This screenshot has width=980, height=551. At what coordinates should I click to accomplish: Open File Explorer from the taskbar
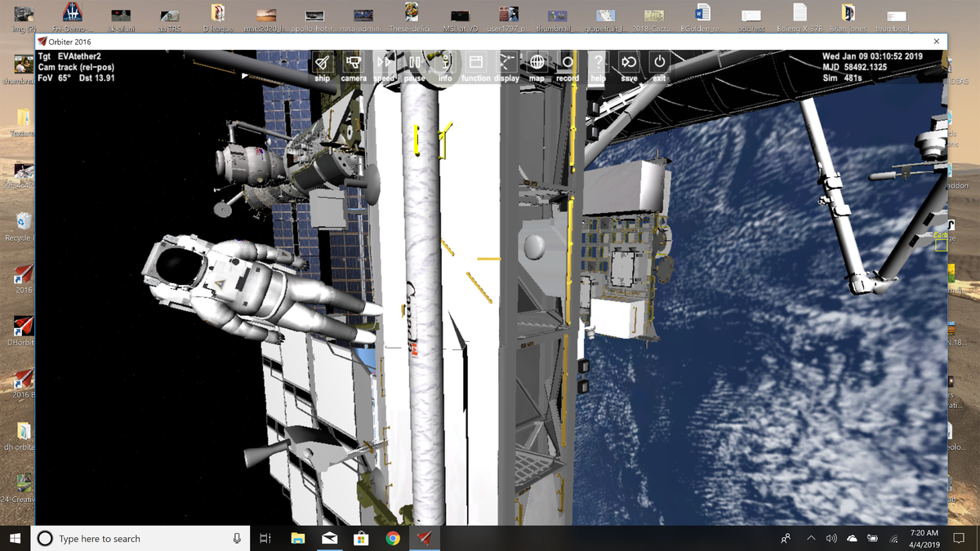[297, 538]
